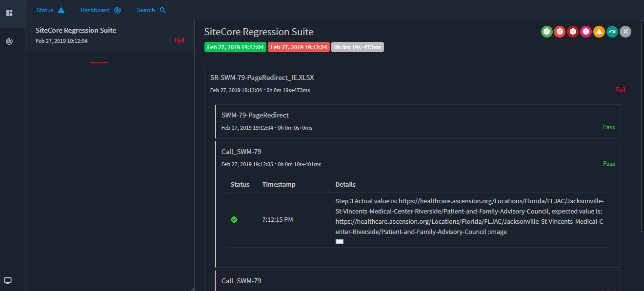The image size is (644, 291).
Task: Click the red end time badge
Action: [x=299, y=47]
